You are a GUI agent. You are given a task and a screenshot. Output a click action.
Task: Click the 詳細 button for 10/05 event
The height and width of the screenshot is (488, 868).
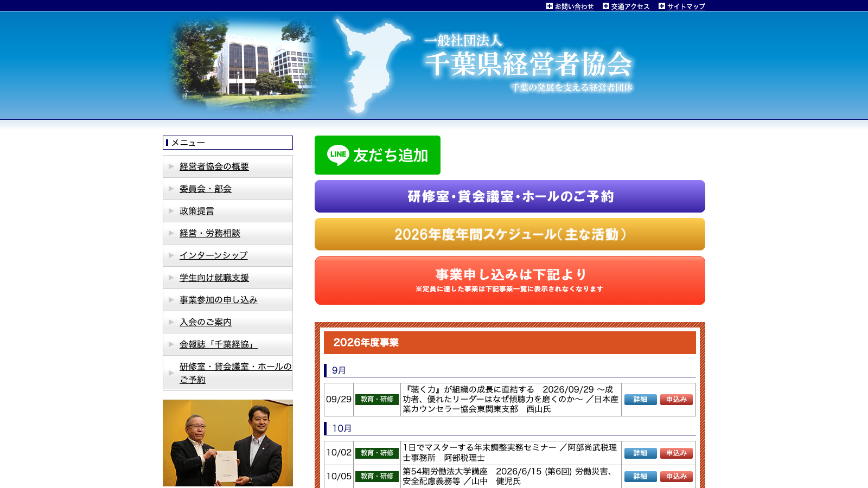point(641,477)
